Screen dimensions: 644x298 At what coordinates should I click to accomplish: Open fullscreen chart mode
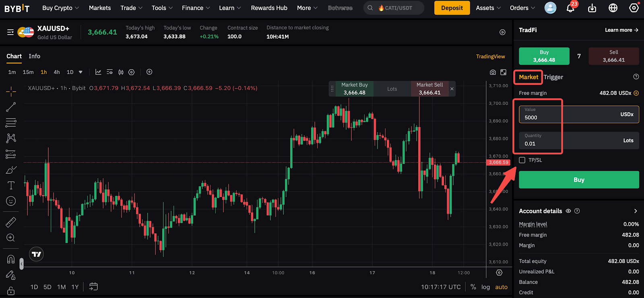(x=504, y=72)
